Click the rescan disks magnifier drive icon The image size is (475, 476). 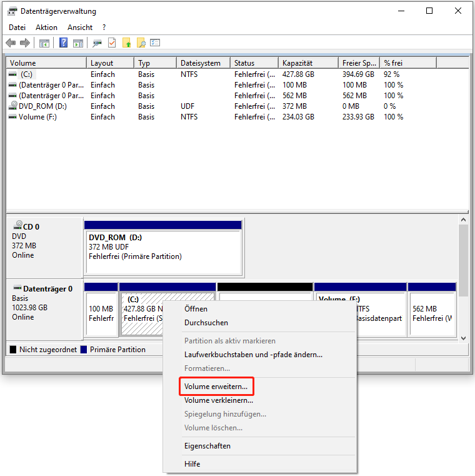pyautogui.click(x=97, y=43)
